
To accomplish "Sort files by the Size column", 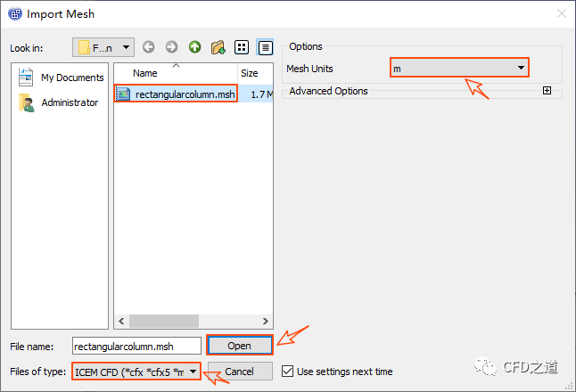I will (x=255, y=73).
